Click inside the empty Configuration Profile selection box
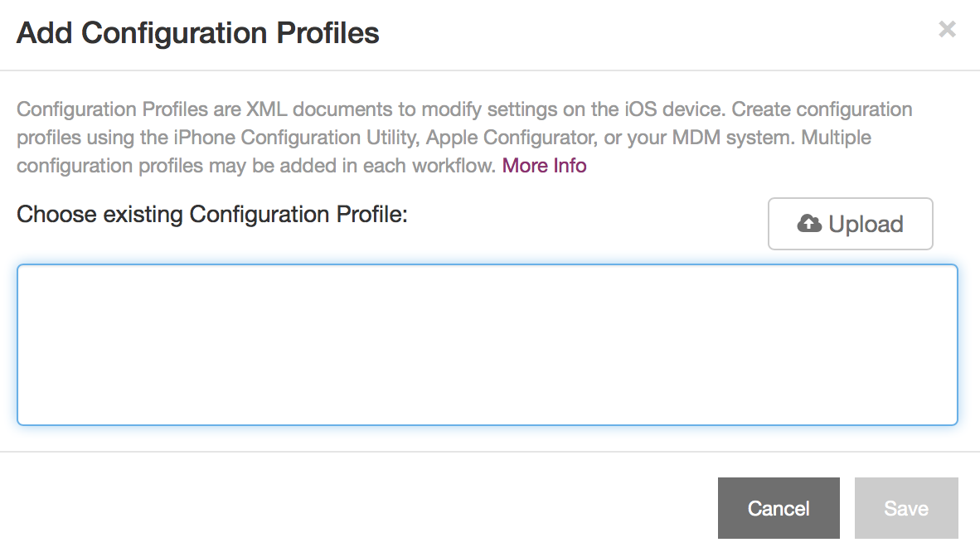Image resolution: width=980 pixels, height=557 pixels. pos(489,345)
